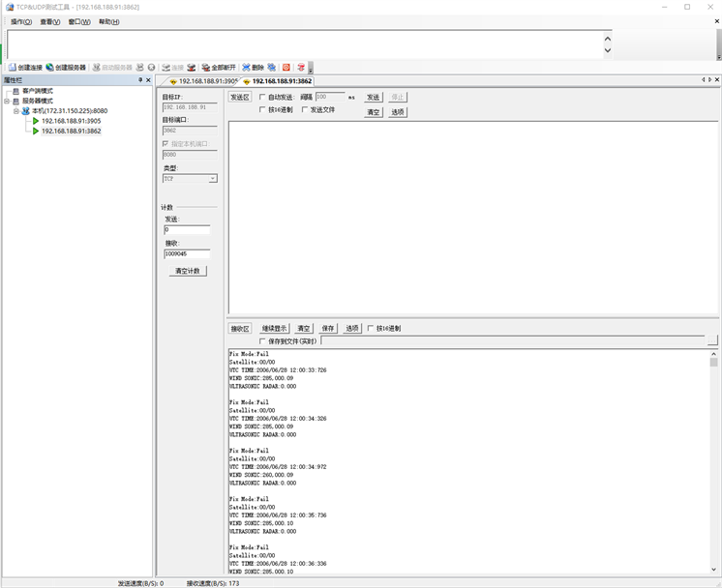Open the 操作(O) menu
Screen dimensions: 722x588
click(x=20, y=21)
